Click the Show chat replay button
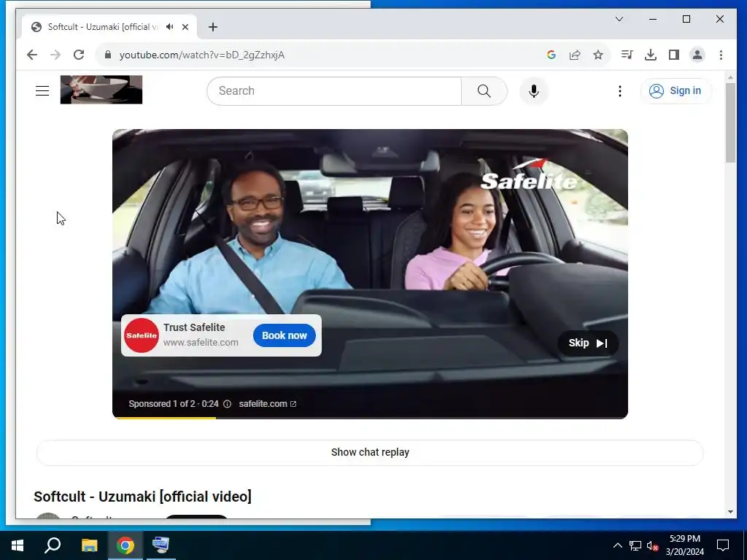 point(370,452)
